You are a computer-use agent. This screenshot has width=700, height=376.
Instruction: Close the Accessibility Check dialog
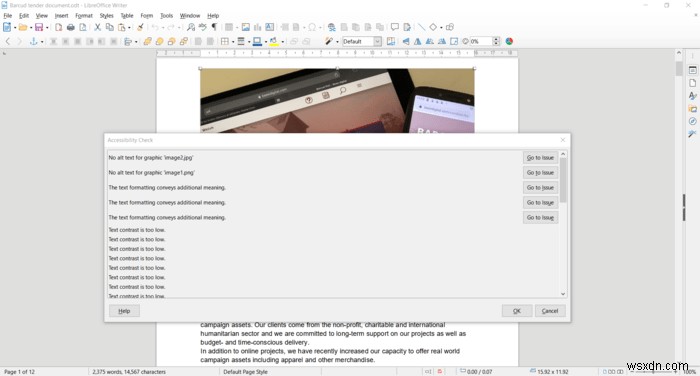tap(562, 140)
